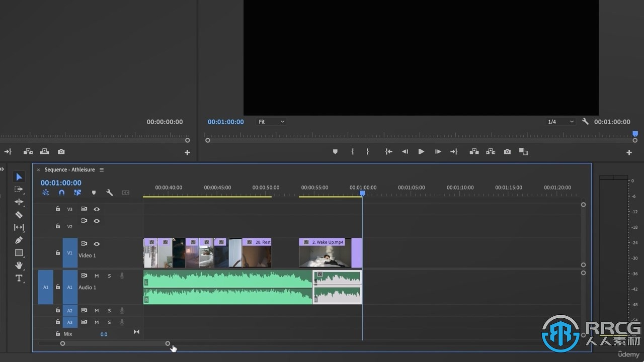Select the 2. Wake Up.mp4 clip
Image resolution: width=644 pixels, height=362 pixels.
(325, 253)
